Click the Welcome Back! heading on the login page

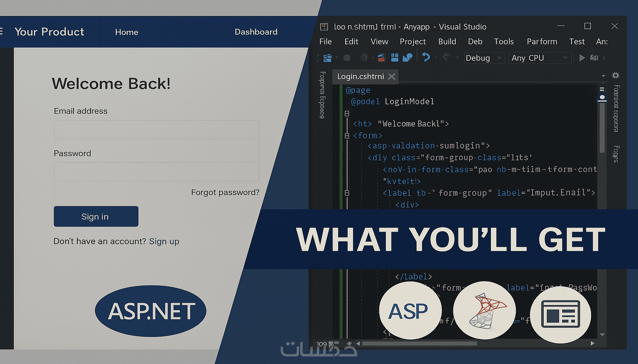(x=111, y=84)
